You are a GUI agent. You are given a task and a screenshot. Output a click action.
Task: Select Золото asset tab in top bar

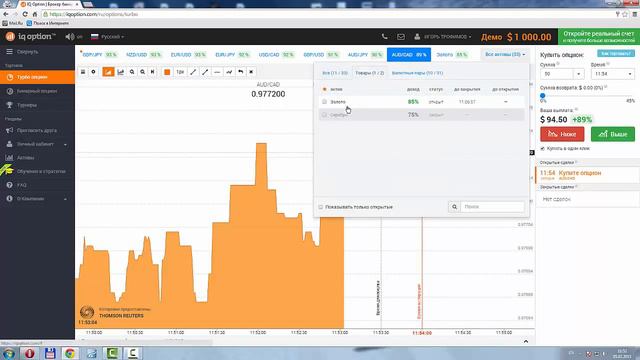pyautogui.click(x=451, y=55)
